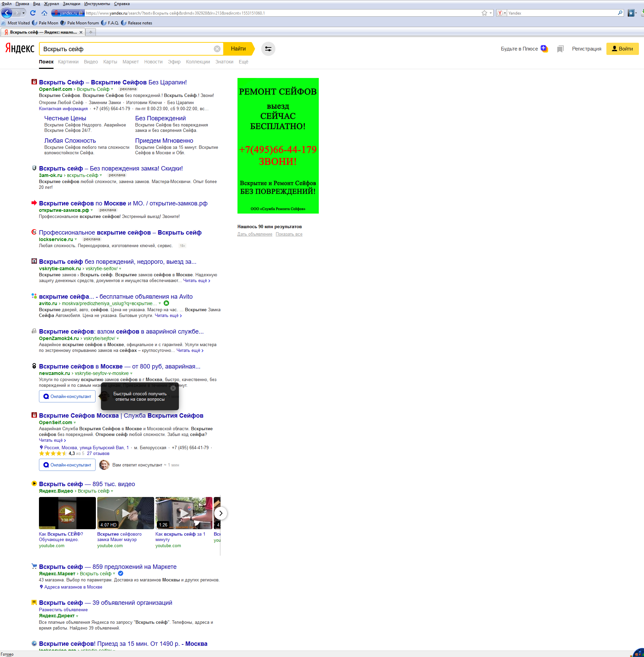
Task: Click the consultant avatar next to 'Вам ответит консультант'
Action: point(104,465)
